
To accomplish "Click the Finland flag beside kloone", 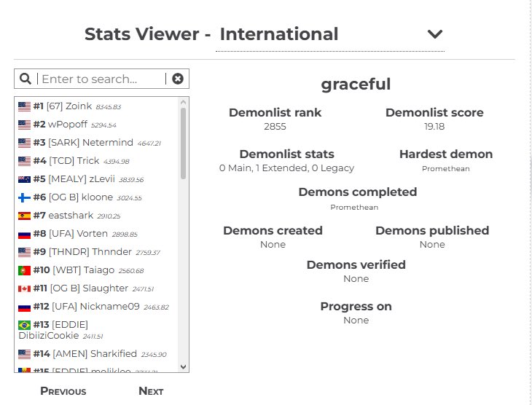I will 24,197.
